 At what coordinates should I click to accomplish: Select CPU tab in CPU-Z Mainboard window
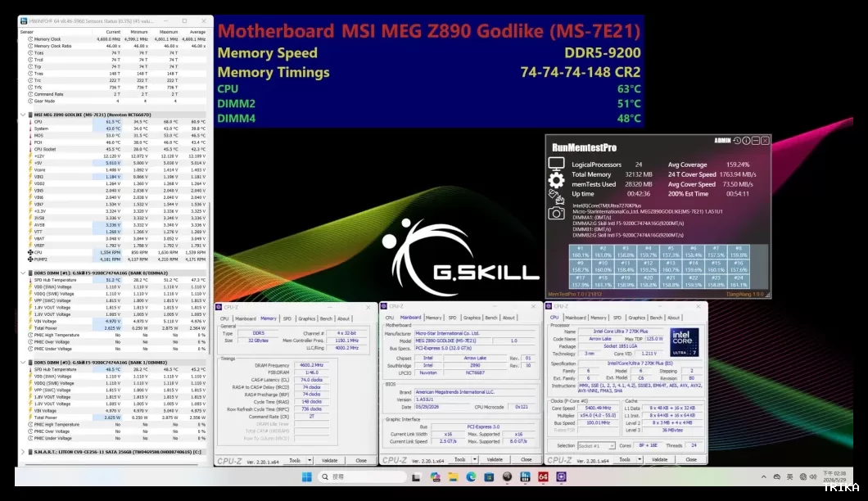[x=389, y=318]
